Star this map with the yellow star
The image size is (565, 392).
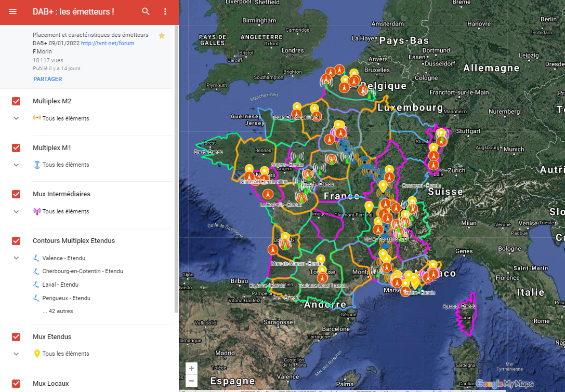coord(162,35)
